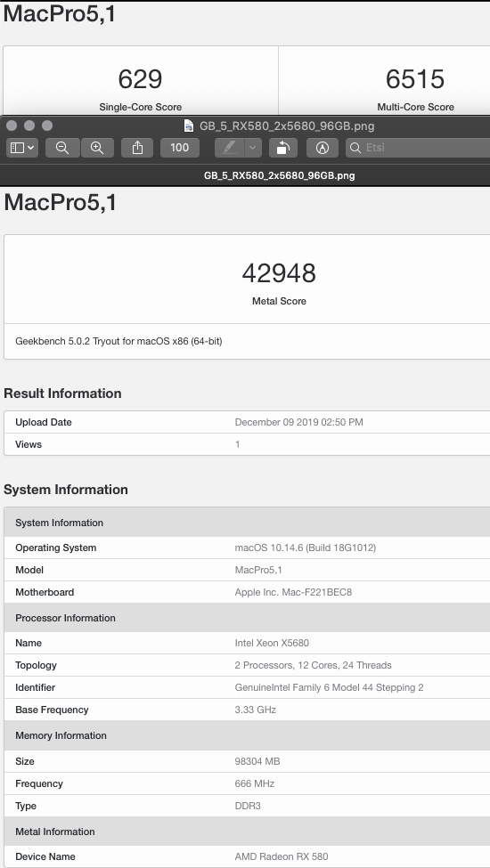Click the GenuineIntel Family 6 Model 44 identifier
Viewport: 490px width, 868px height.
click(329, 687)
